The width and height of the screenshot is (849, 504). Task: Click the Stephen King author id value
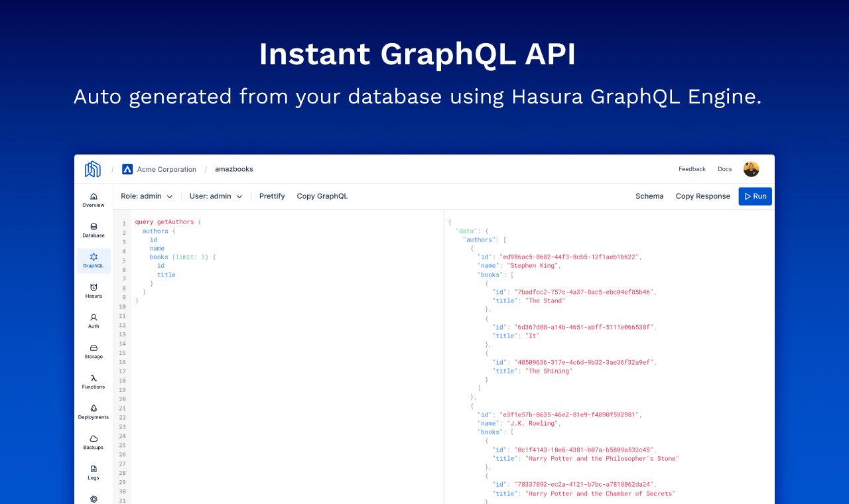coord(570,257)
